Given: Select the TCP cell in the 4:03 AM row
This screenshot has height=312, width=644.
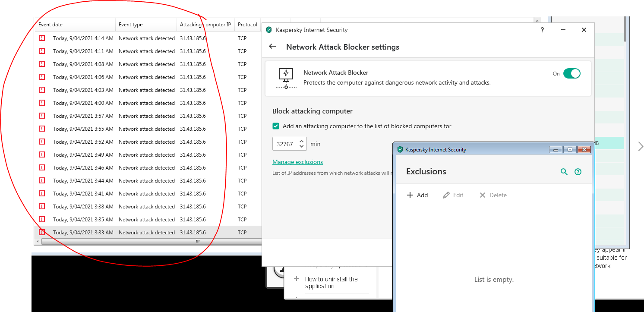Looking at the screenshot, I should tap(242, 90).
